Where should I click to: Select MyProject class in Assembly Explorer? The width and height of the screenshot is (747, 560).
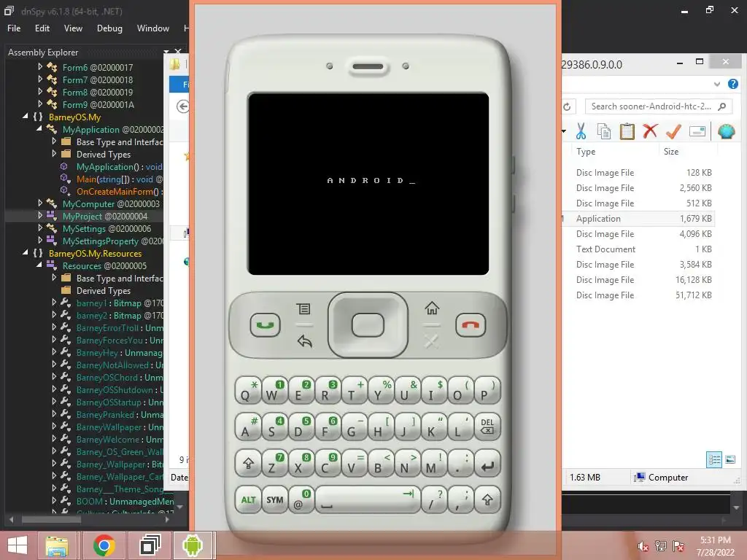pos(105,216)
